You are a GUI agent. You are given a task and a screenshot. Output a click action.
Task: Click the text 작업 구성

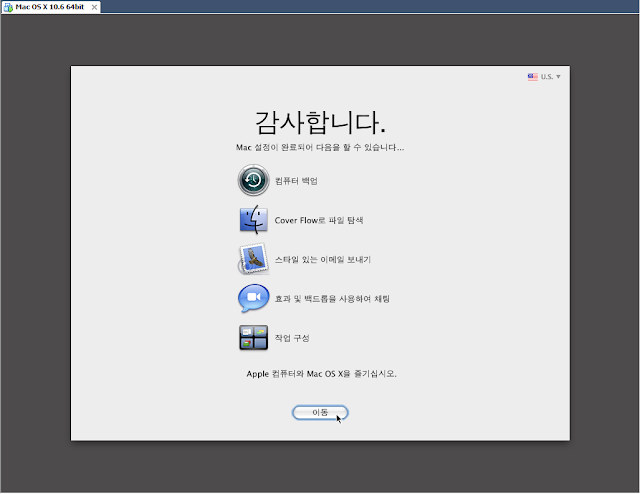click(x=292, y=338)
